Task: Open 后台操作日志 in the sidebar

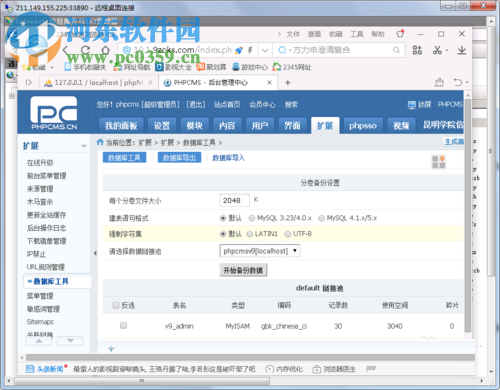Action: [x=46, y=228]
